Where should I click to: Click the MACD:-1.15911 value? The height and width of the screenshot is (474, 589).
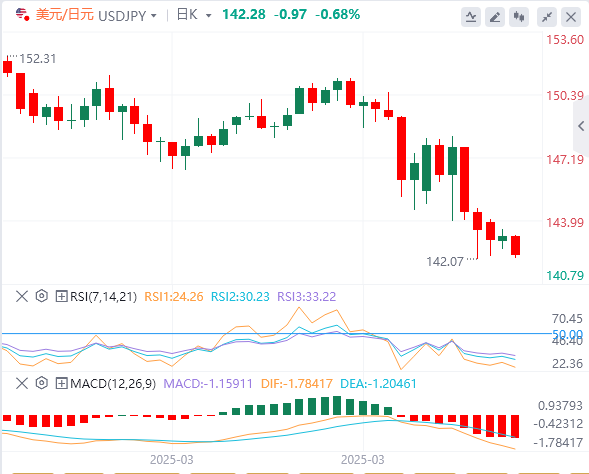(x=208, y=384)
